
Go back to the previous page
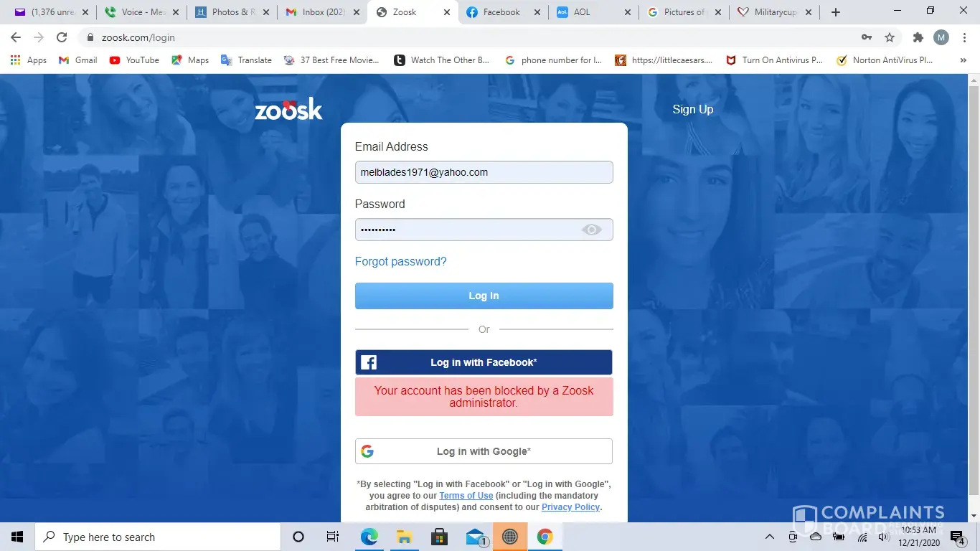[x=16, y=37]
